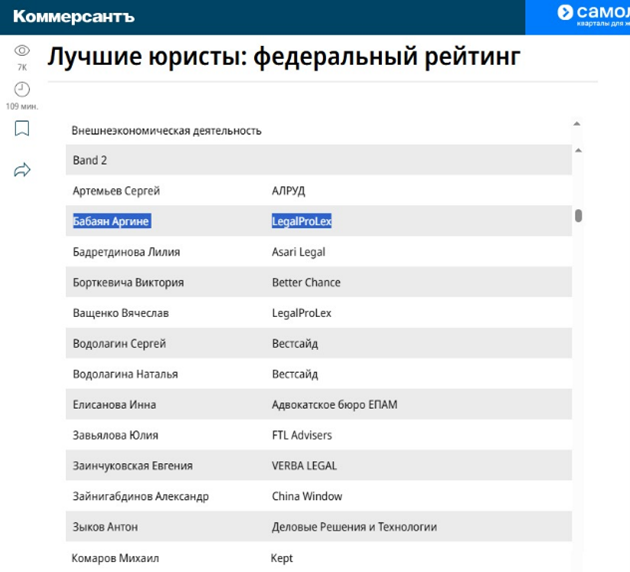Select the name Водолагин Сергей
The height and width of the screenshot is (572, 630).
[x=119, y=343]
